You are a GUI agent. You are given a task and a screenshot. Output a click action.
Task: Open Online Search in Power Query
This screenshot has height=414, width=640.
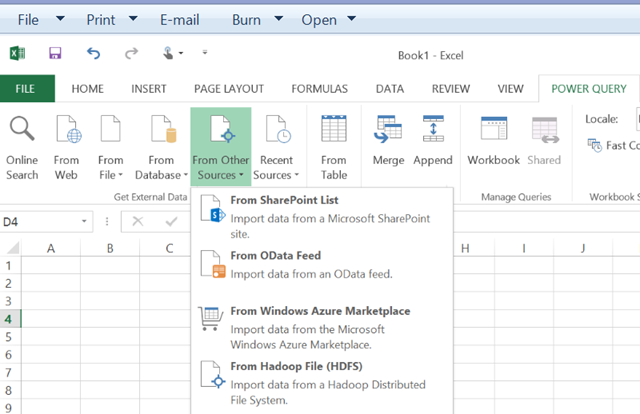[x=22, y=148]
